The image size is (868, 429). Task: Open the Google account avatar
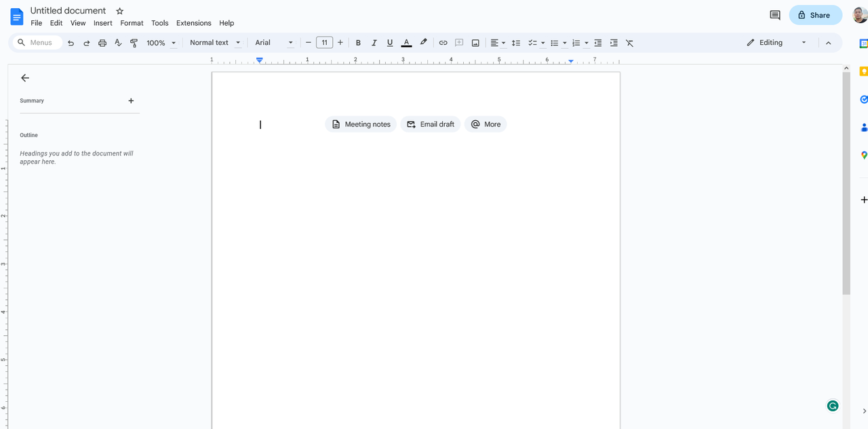(x=861, y=15)
